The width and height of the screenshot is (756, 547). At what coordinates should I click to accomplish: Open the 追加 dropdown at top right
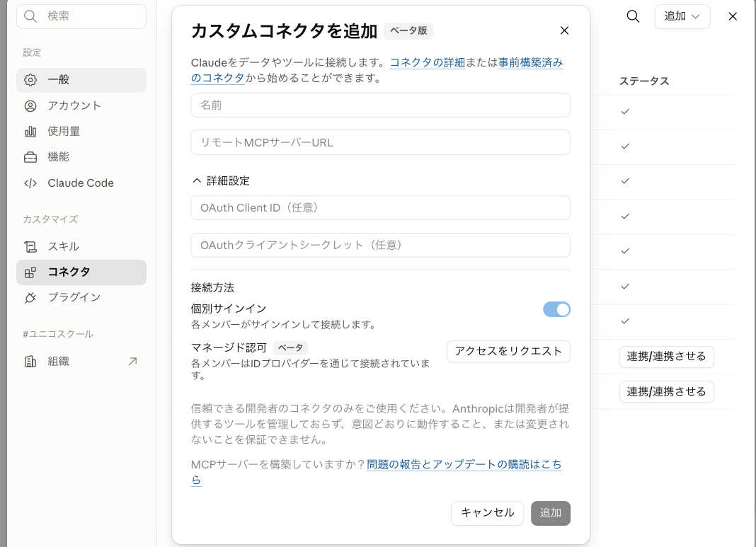(682, 16)
